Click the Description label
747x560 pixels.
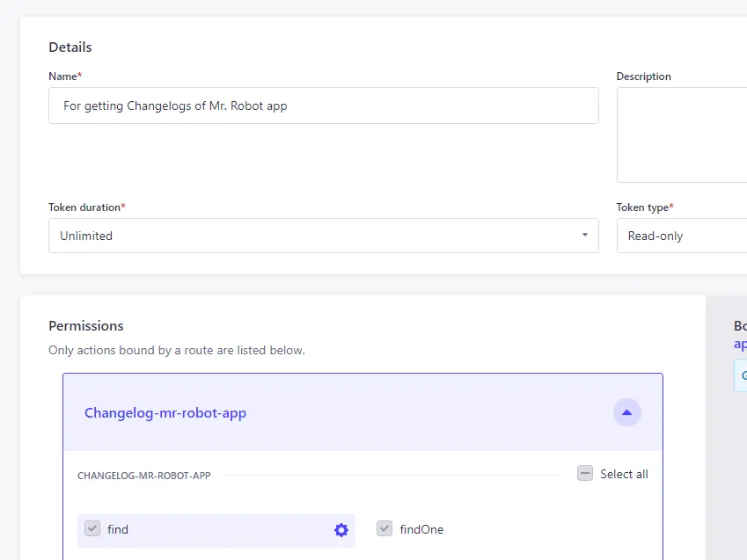coord(643,76)
